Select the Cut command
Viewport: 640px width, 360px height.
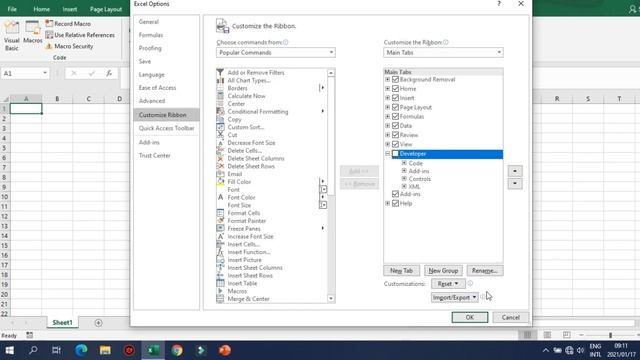click(232, 135)
